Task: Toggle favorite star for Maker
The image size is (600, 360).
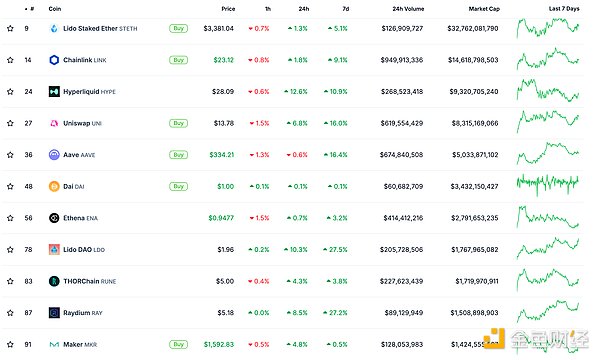Action: (x=10, y=344)
